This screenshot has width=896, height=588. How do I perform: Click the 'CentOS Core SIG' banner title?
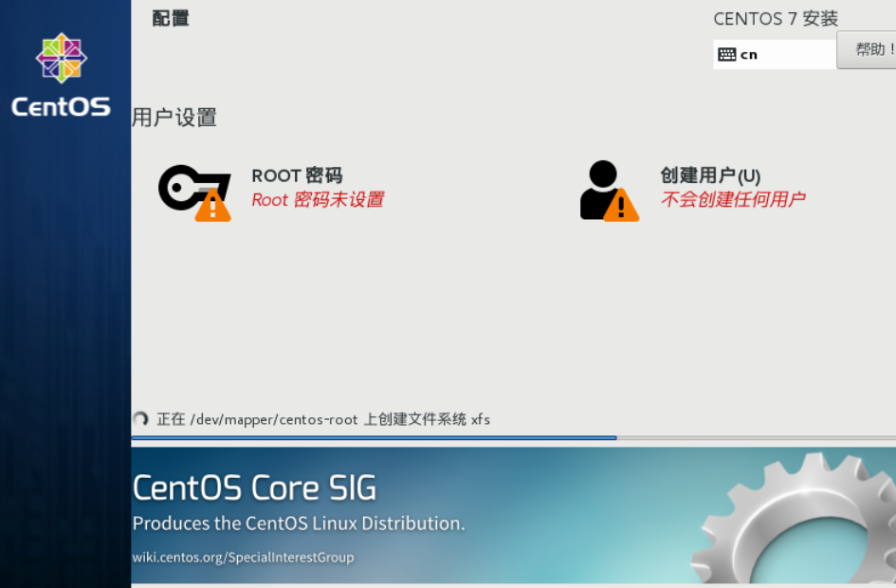pyautogui.click(x=254, y=487)
